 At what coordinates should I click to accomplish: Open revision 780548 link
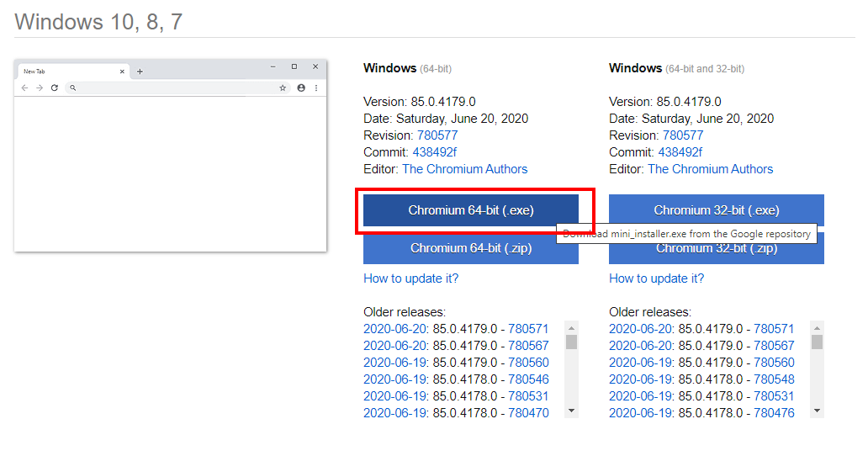pos(774,379)
